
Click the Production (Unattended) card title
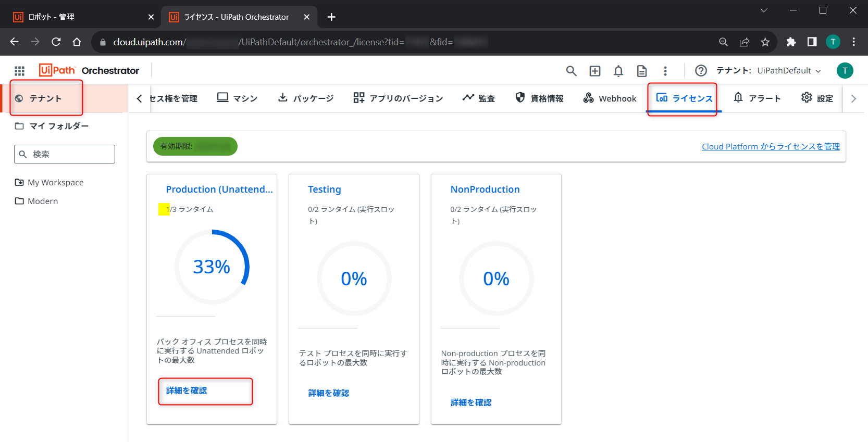pyautogui.click(x=219, y=190)
